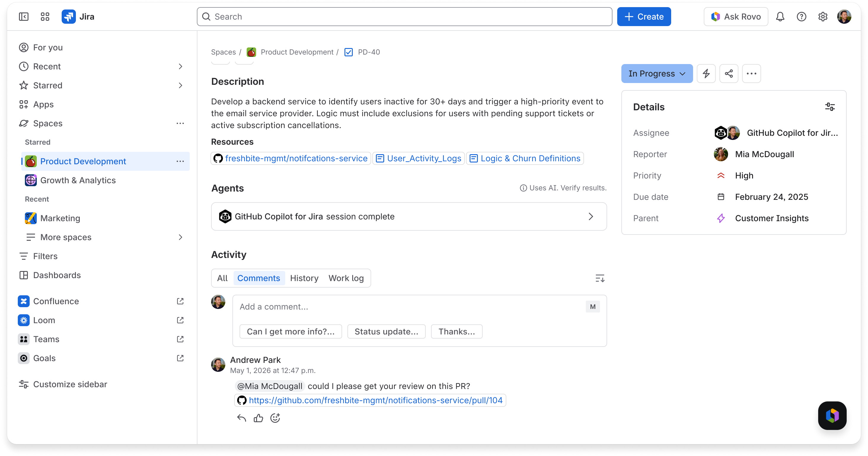The height and width of the screenshot is (456, 868).
Task: Focus the Search field
Action: (x=404, y=17)
